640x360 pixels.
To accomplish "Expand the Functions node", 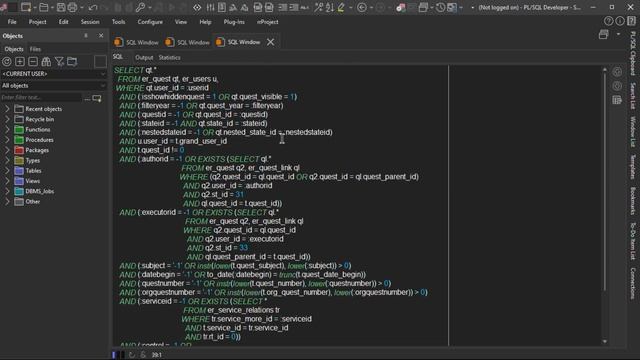I will (7, 129).
